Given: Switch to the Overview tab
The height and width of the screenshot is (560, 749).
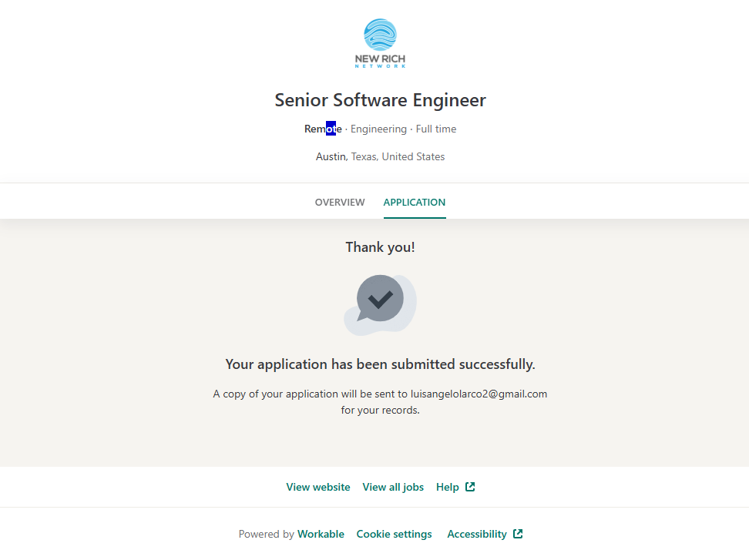Looking at the screenshot, I should tap(340, 203).
